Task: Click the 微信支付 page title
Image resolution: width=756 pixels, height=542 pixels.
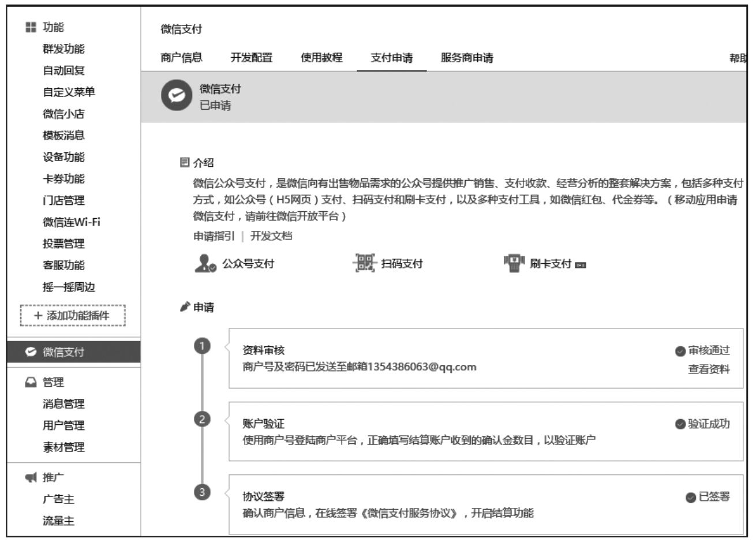Action: click(x=181, y=29)
